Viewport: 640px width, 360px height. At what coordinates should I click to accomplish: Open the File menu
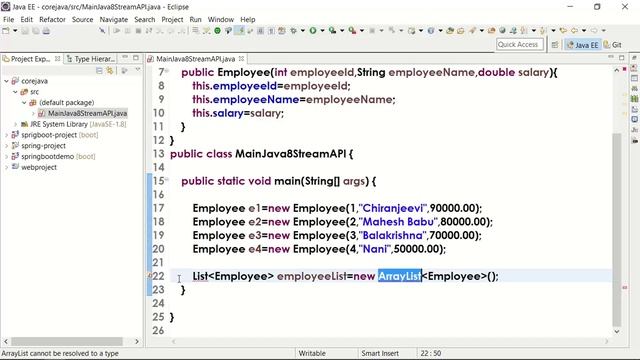pyautogui.click(x=8, y=19)
